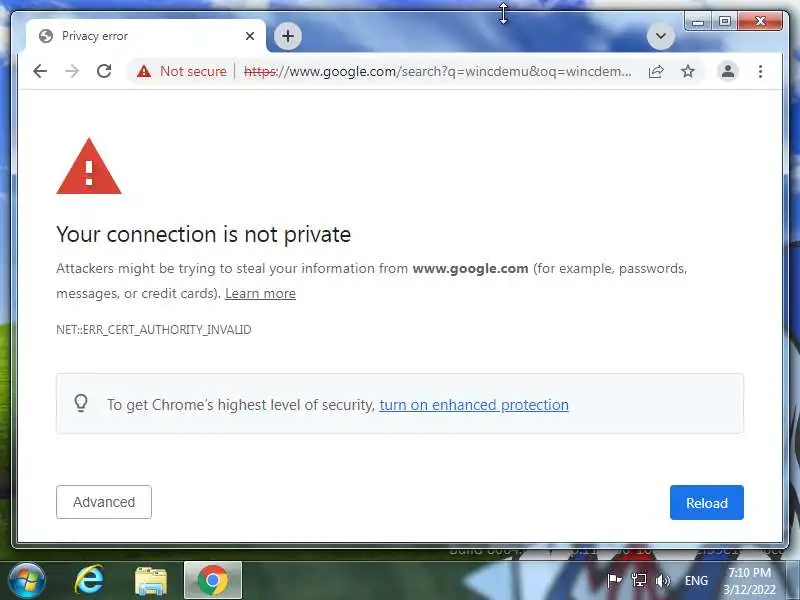Click turn on enhanced protection link
The width and height of the screenshot is (800, 600).
click(x=474, y=405)
